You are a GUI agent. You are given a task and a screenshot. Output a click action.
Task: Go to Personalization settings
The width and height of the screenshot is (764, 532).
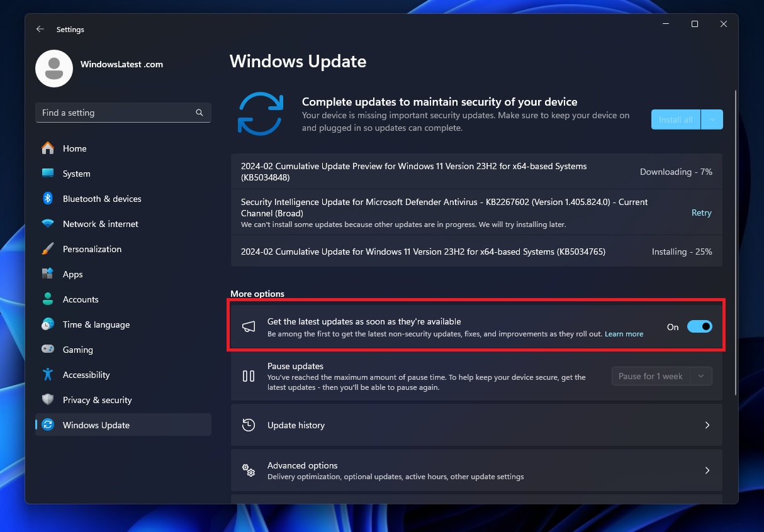click(123, 249)
